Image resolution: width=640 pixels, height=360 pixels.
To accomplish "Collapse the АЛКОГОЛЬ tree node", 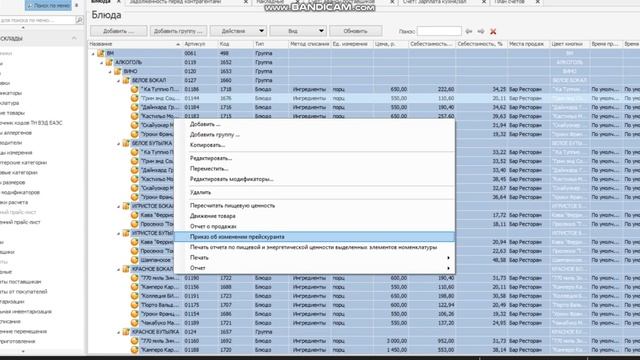I will (102, 62).
